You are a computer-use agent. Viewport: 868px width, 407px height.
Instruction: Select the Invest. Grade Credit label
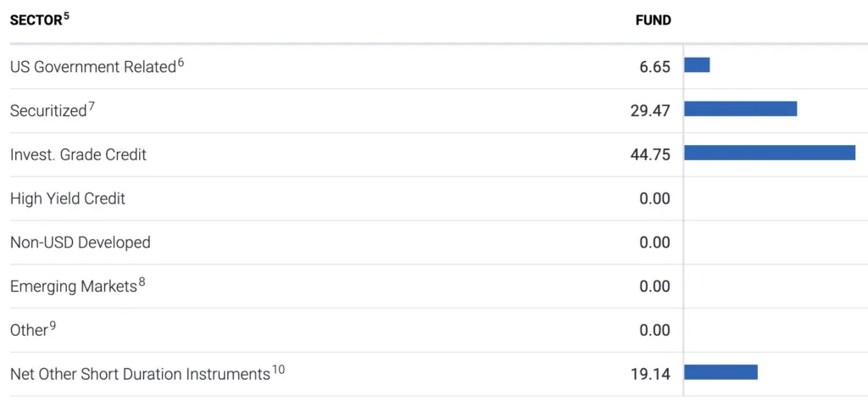pos(78,154)
